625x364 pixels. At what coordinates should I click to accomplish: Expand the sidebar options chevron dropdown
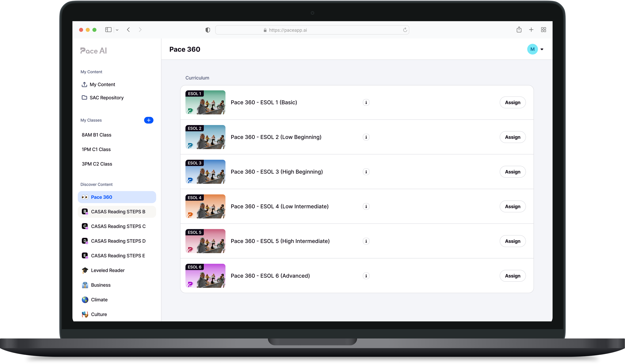tap(117, 30)
